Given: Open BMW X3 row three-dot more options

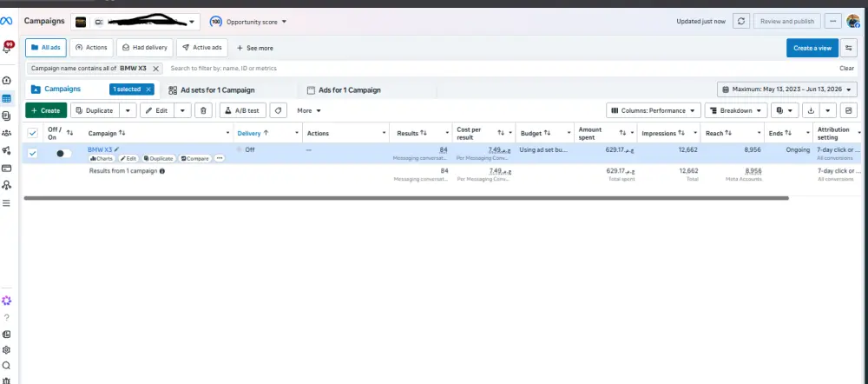Looking at the screenshot, I should point(220,158).
